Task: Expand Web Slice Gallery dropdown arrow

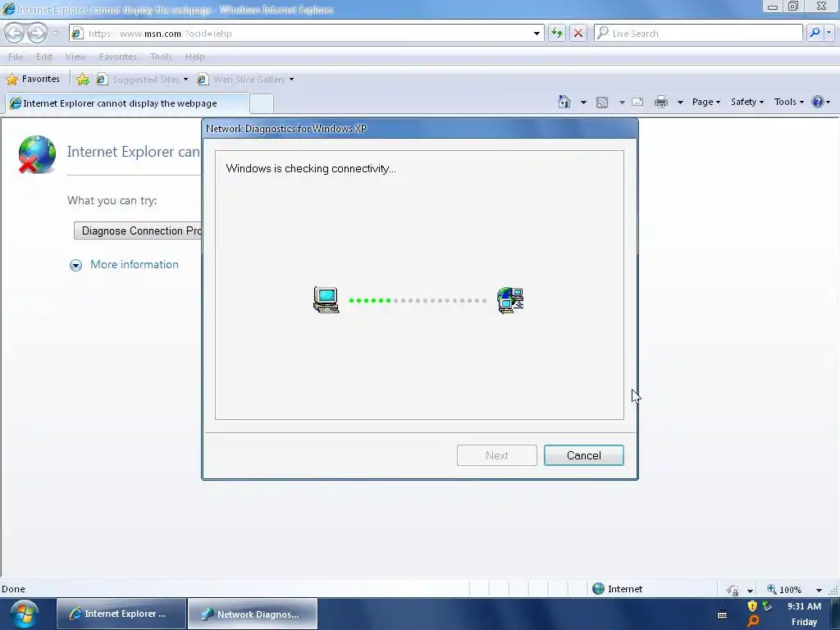Action: click(x=291, y=80)
